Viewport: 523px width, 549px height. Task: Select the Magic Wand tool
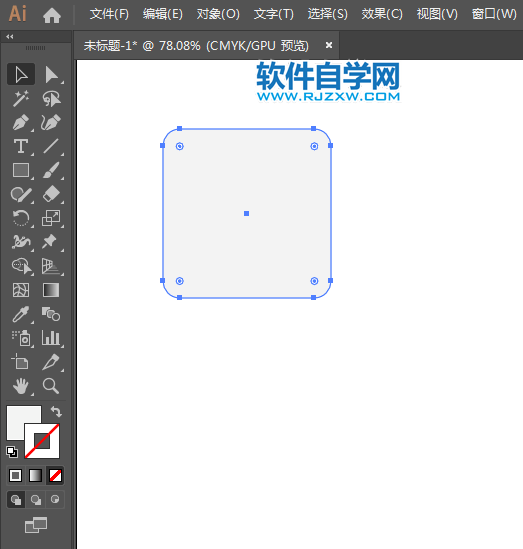[21, 98]
